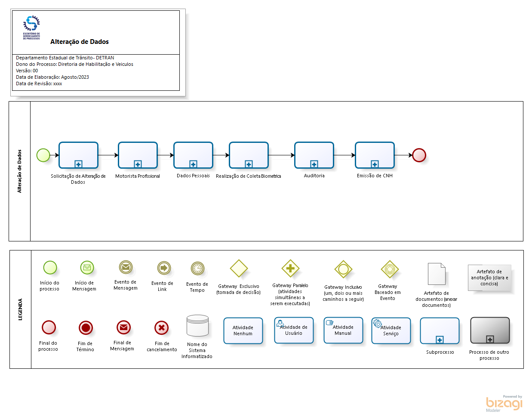Select the Gateway Exclusivo diamond in legend
The width and height of the screenshot is (532, 417).
239,269
